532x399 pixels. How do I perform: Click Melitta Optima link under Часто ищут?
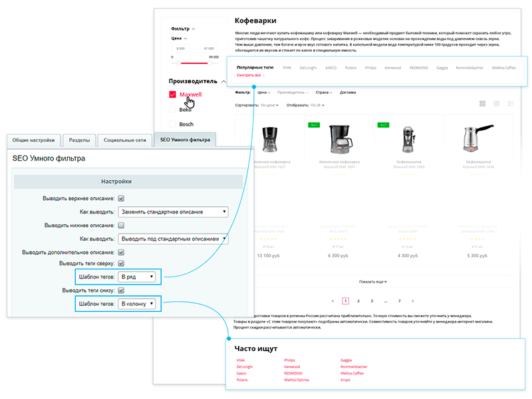pyautogui.click(x=297, y=380)
